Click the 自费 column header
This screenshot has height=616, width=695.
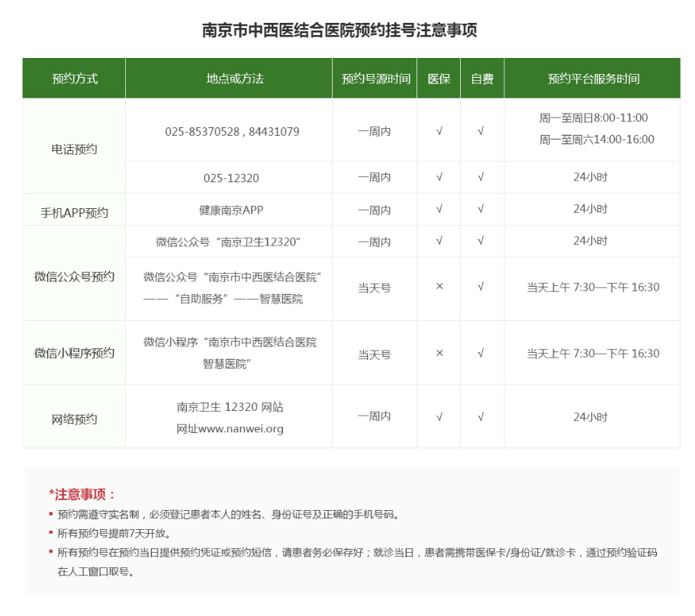(481, 79)
